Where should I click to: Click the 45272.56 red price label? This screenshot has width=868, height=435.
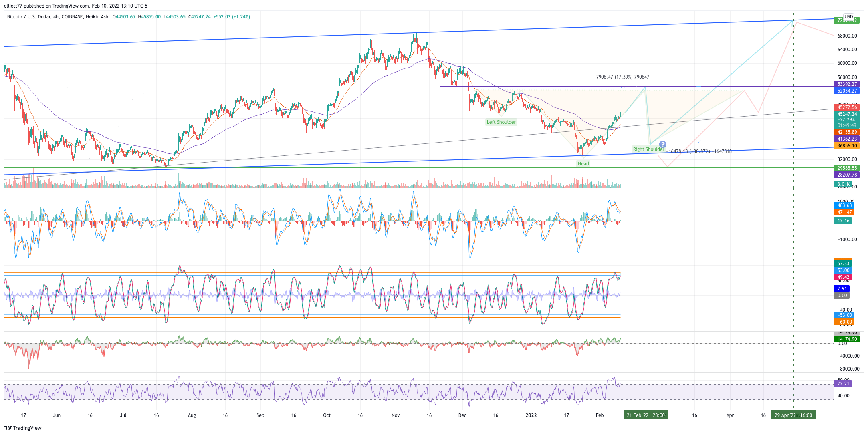point(846,107)
